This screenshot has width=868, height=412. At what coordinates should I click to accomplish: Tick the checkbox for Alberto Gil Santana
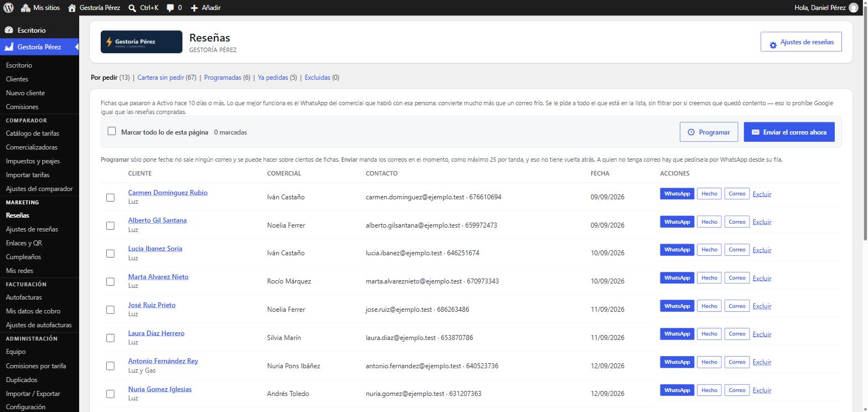click(110, 225)
